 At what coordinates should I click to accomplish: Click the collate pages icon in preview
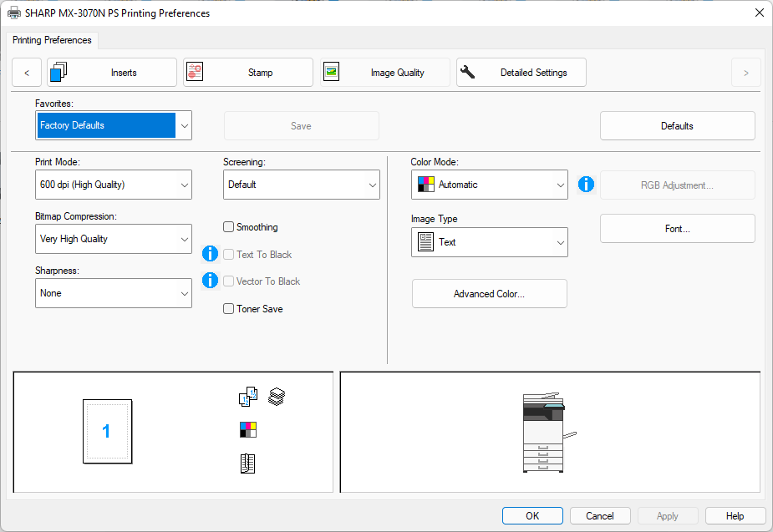pyautogui.click(x=248, y=398)
